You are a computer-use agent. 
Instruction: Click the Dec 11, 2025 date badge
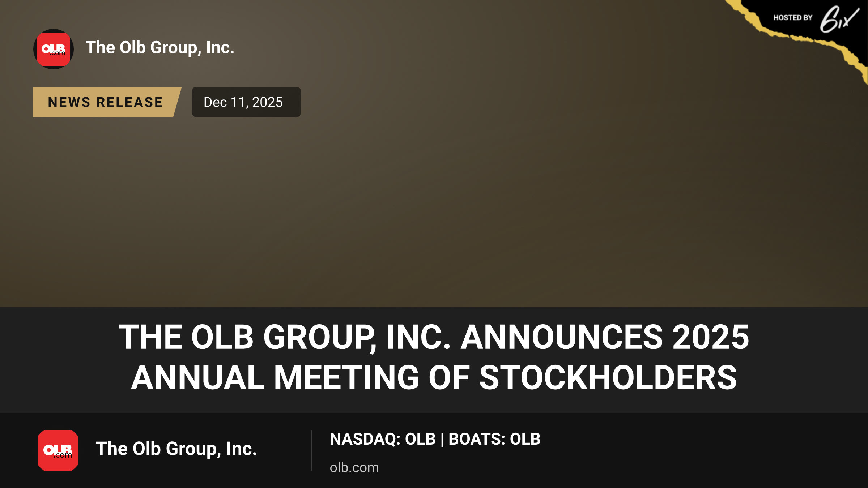click(x=246, y=102)
